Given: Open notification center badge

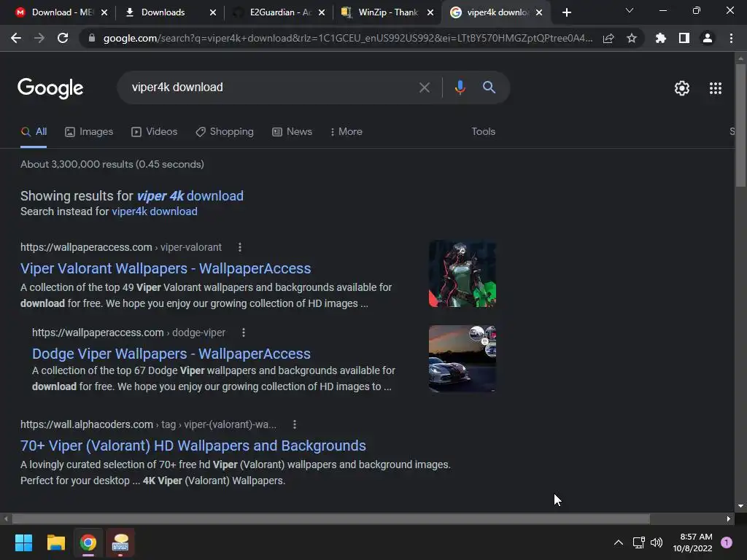Looking at the screenshot, I should pyautogui.click(x=726, y=542).
